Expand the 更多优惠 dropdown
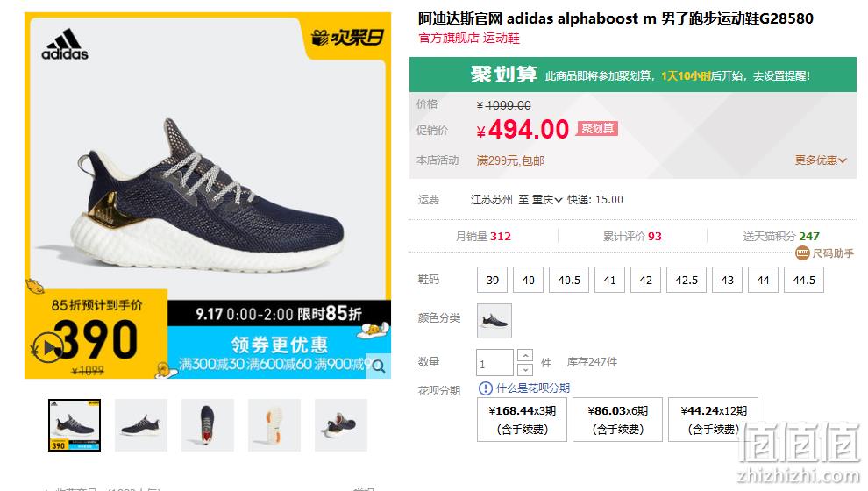Screen dimensions: 868x491 tap(821, 160)
